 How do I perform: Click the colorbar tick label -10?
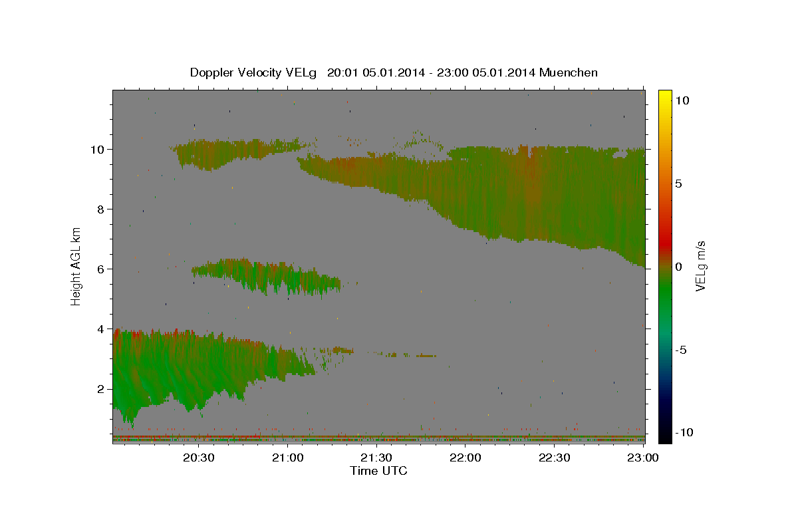tap(685, 432)
